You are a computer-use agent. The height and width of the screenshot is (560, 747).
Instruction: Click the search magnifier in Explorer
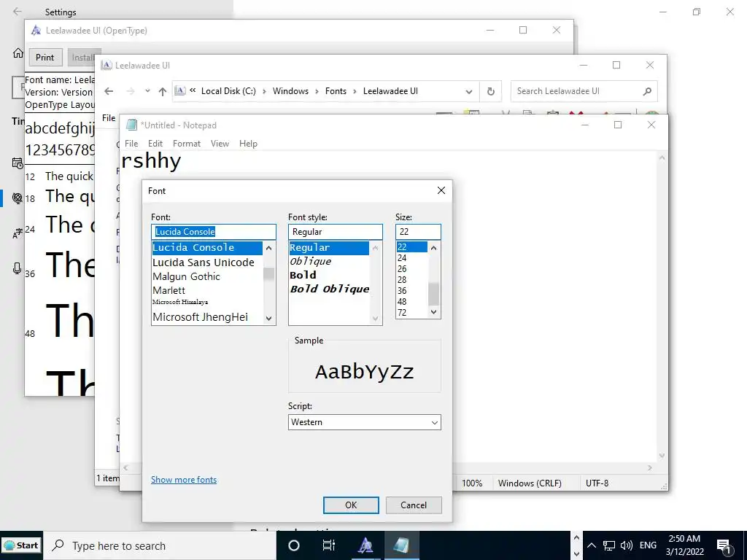647,91
